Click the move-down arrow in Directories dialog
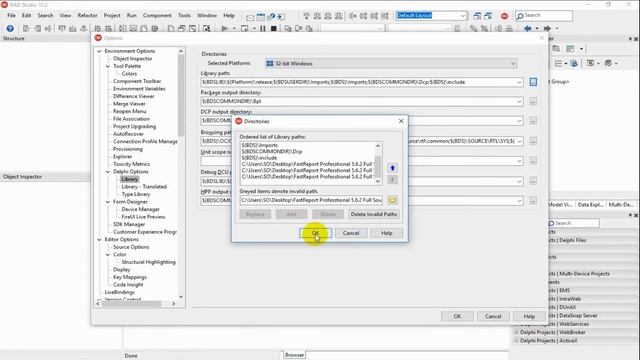The image size is (640, 360). click(x=392, y=180)
